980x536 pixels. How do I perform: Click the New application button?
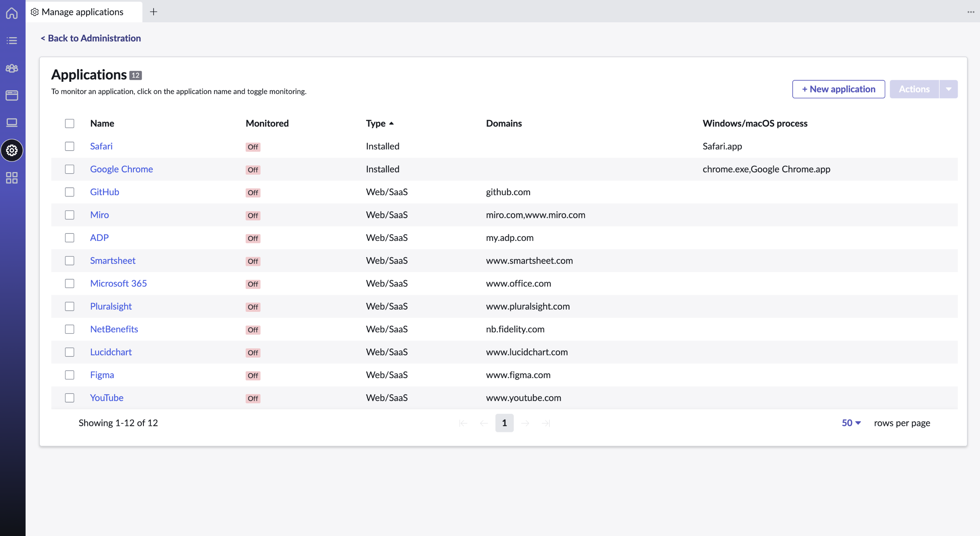tap(838, 89)
